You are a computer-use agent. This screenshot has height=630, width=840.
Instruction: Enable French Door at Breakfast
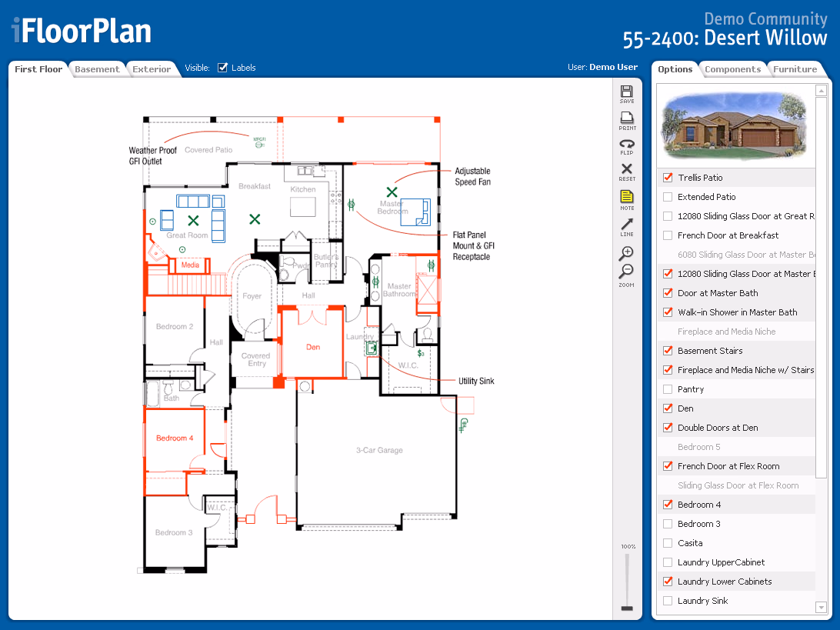[x=668, y=235]
